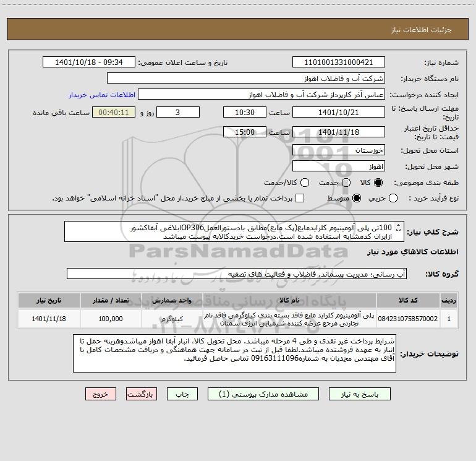The width and height of the screenshot is (476, 461).
Task: Select the خدمت radio button
Action: 346,183
